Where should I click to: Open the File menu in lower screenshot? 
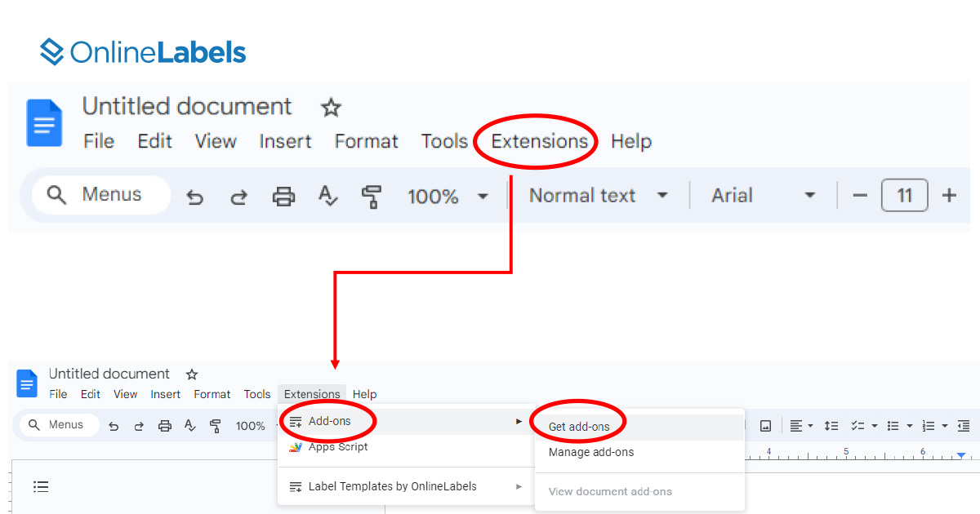click(58, 394)
